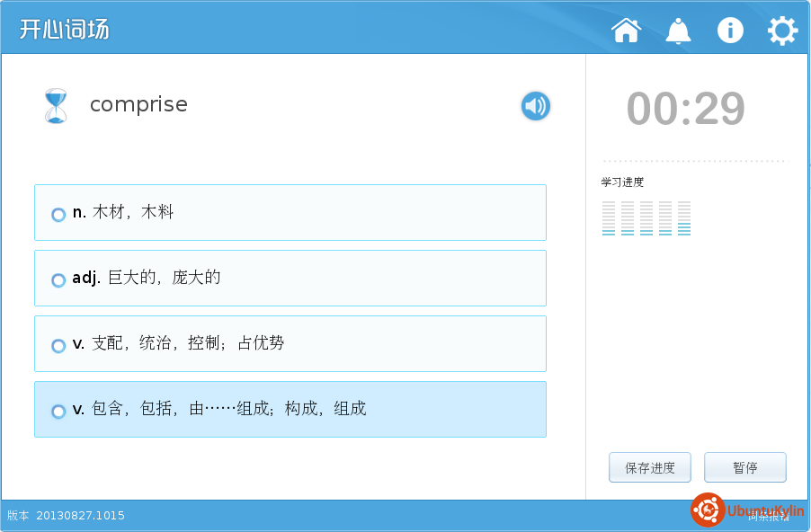Click the hourglass icon beside comprise
Screen dimensions: 811x532
coord(56,106)
